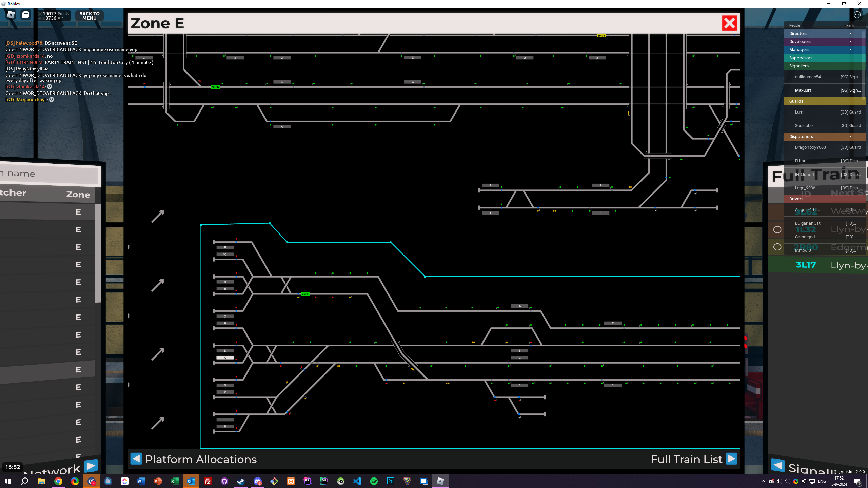This screenshot has height=488, width=868.
Task: Close the Zone E panel with red X
Action: click(729, 23)
